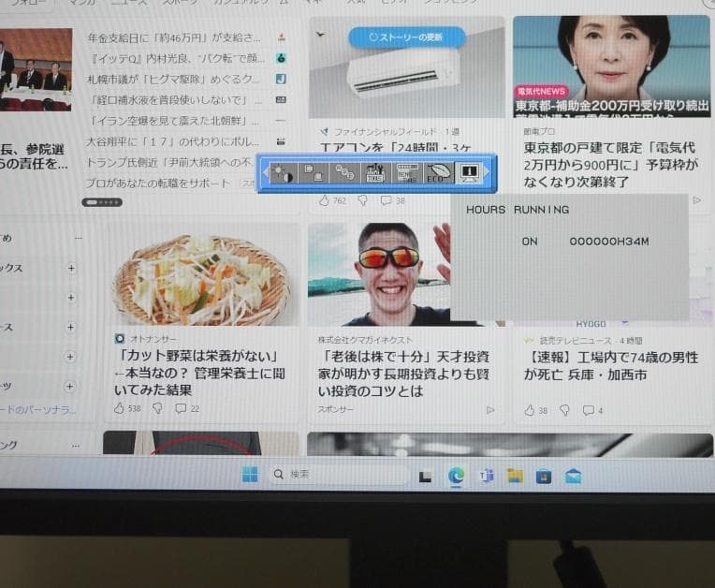Click the OSD menu right arrow
The image size is (715, 588).
(x=487, y=173)
